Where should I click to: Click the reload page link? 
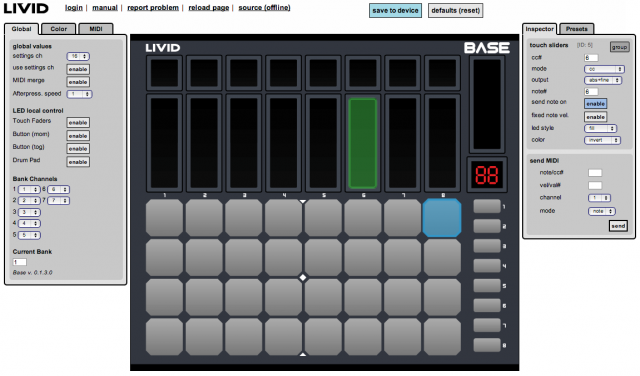click(209, 8)
